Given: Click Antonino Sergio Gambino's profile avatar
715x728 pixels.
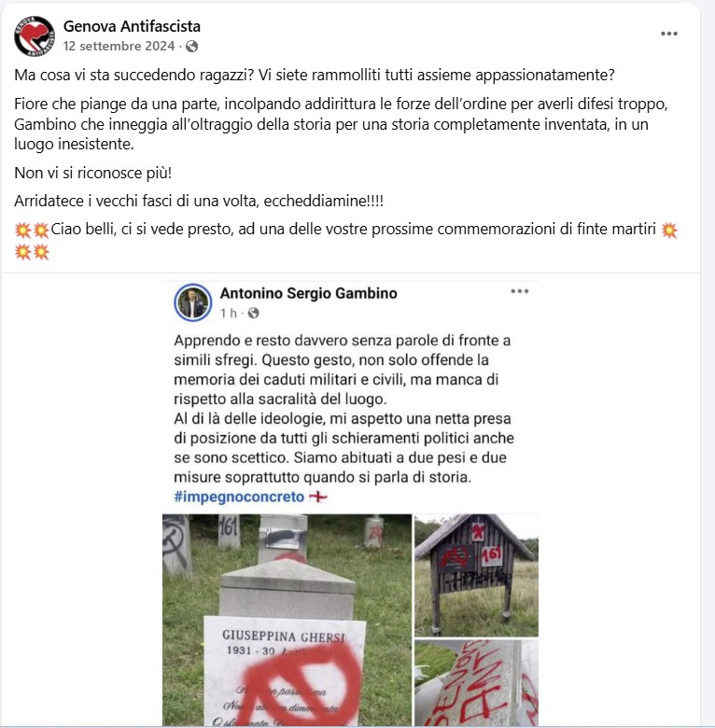Looking at the screenshot, I should point(192,302).
